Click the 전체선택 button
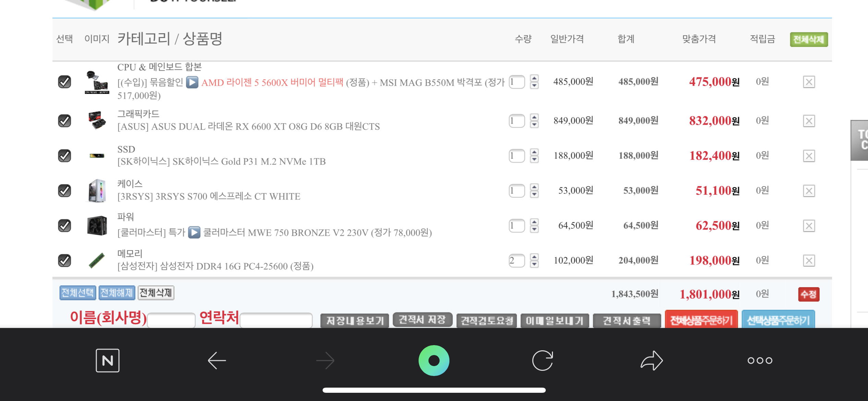 pos(78,293)
